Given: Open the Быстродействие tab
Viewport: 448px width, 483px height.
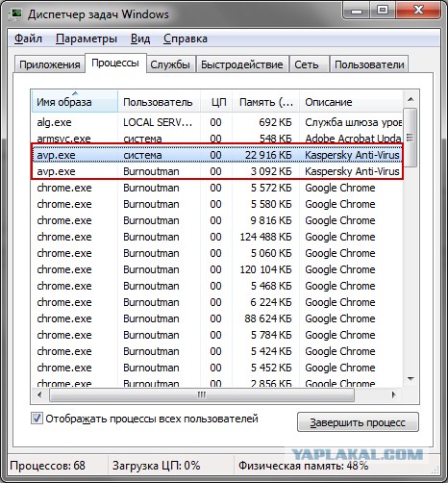Looking at the screenshot, I should tap(242, 64).
